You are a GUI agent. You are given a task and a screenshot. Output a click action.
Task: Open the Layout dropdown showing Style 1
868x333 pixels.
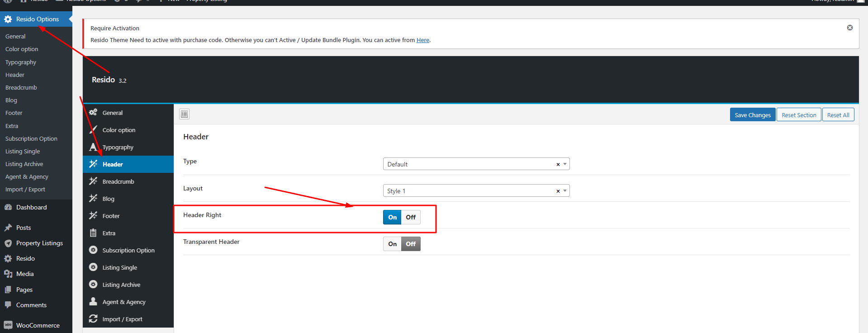pos(476,190)
